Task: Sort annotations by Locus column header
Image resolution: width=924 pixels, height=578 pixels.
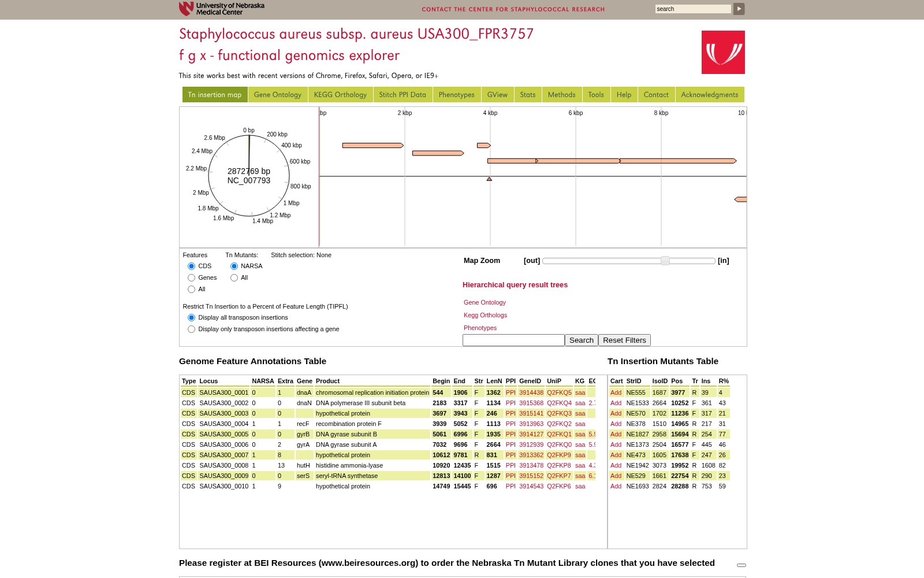Action: (208, 381)
